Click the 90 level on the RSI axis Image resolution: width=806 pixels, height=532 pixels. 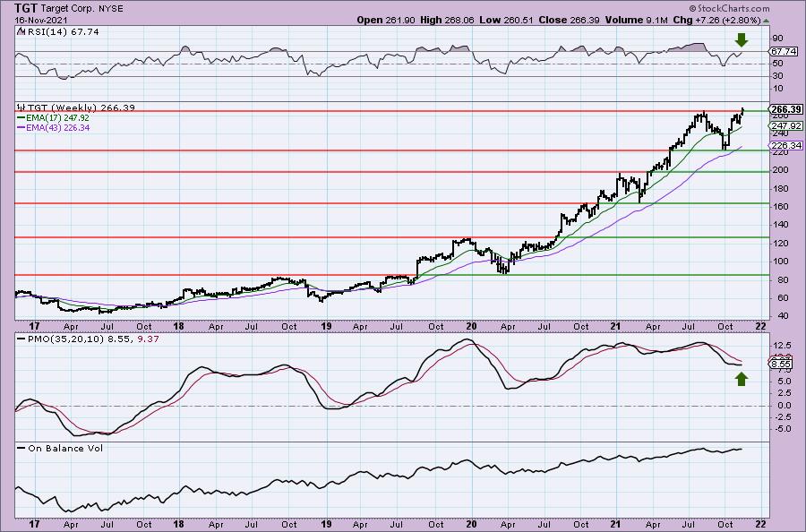pos(777,39)
